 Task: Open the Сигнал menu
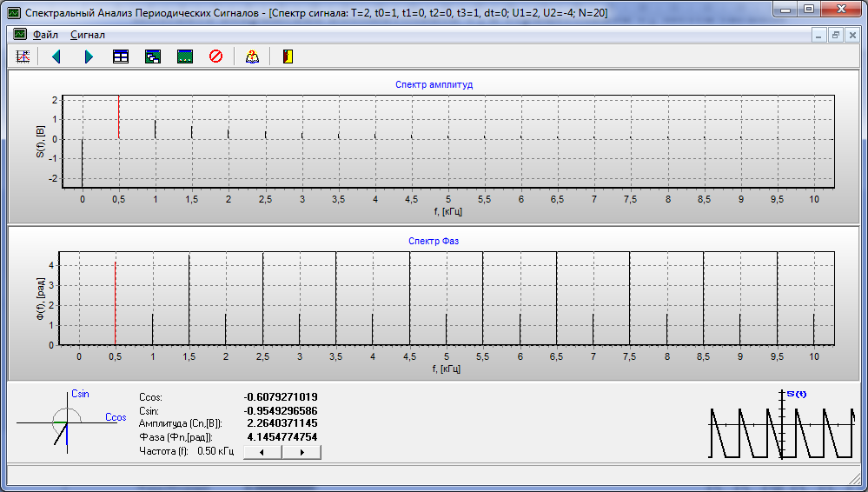(88, 35)
